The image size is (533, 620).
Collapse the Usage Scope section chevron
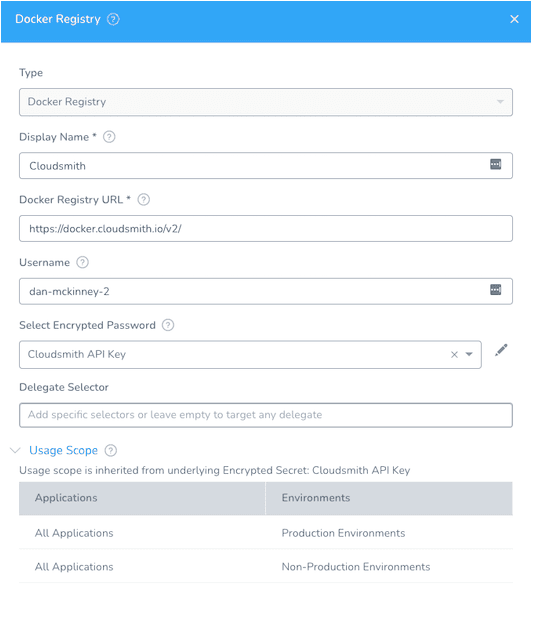pyautogui.click(x=15, y=450)
